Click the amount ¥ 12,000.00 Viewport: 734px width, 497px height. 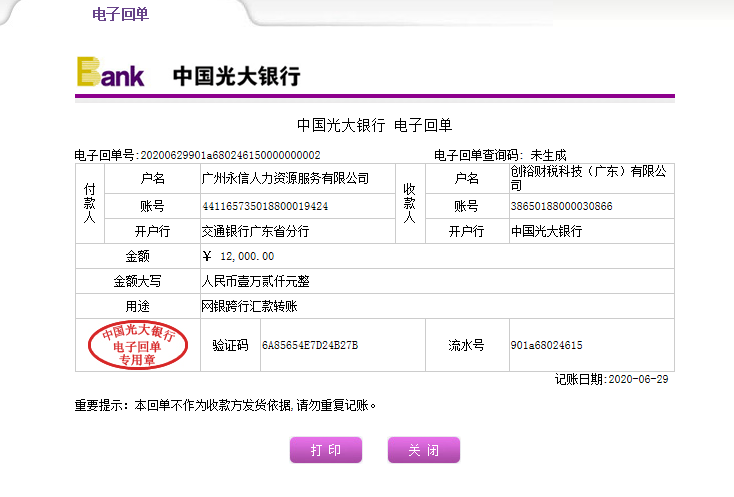[x=238, y=256]
